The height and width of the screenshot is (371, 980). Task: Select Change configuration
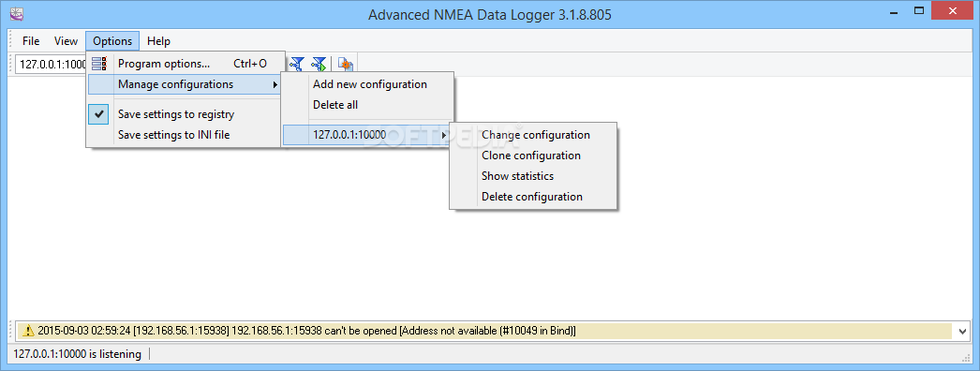click(533, 135)
